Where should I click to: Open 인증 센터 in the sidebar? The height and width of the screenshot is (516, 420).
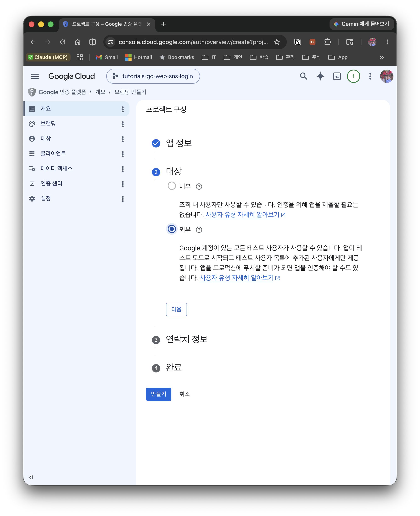click(76, 184)
